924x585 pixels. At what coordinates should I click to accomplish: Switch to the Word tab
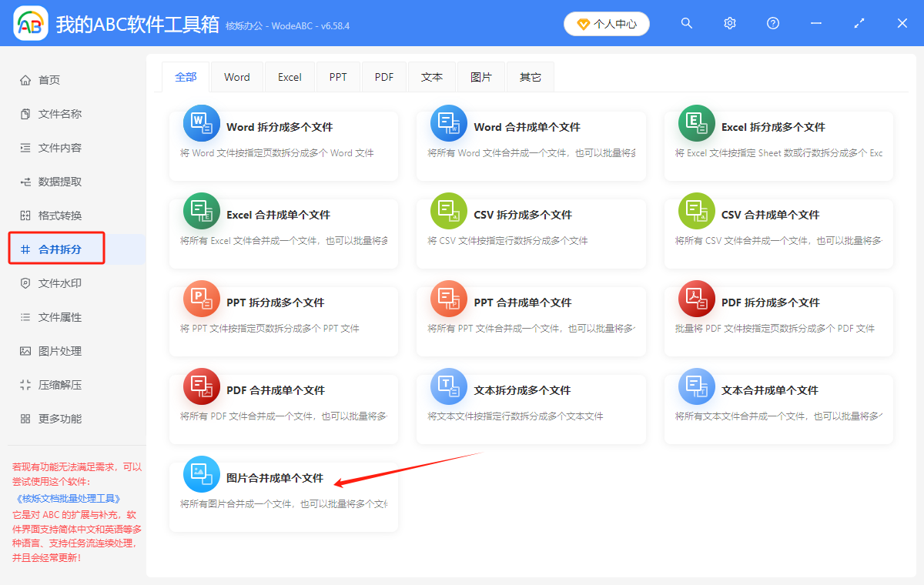[x=236, y=76]
